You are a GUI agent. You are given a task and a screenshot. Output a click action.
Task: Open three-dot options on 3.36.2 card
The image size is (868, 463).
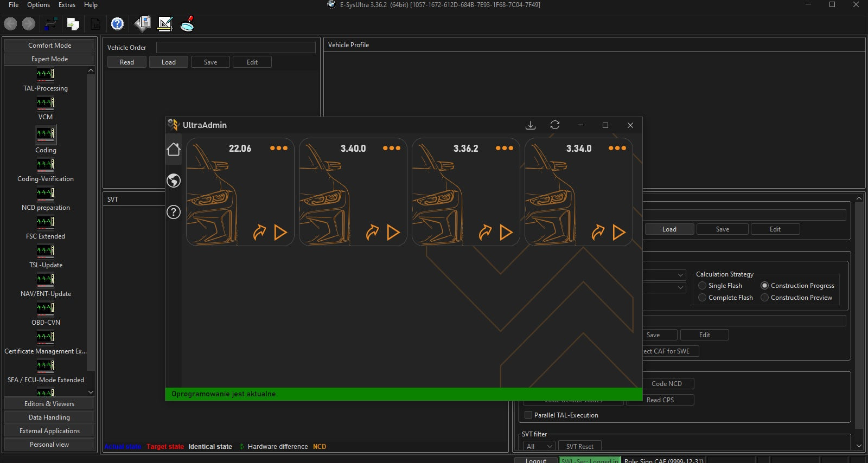(x=505, y=148)
